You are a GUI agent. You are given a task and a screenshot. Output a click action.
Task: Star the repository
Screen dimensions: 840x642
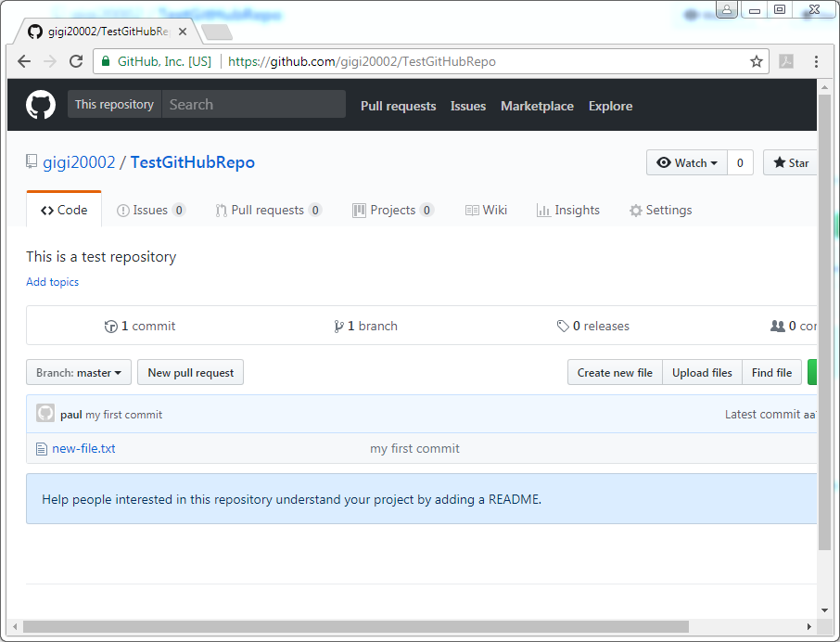click(x=791, y=162)
